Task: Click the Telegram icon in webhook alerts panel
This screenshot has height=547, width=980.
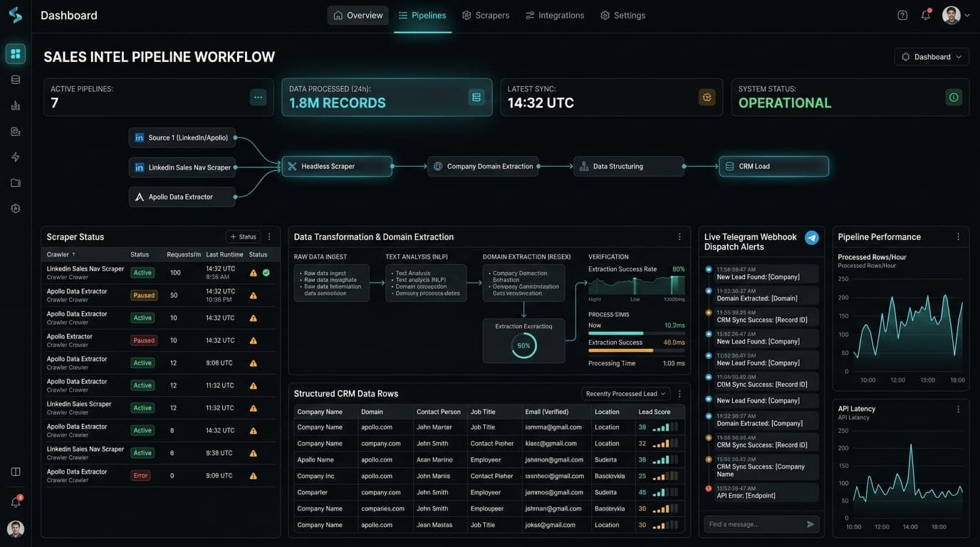Action: click(811, 238)
